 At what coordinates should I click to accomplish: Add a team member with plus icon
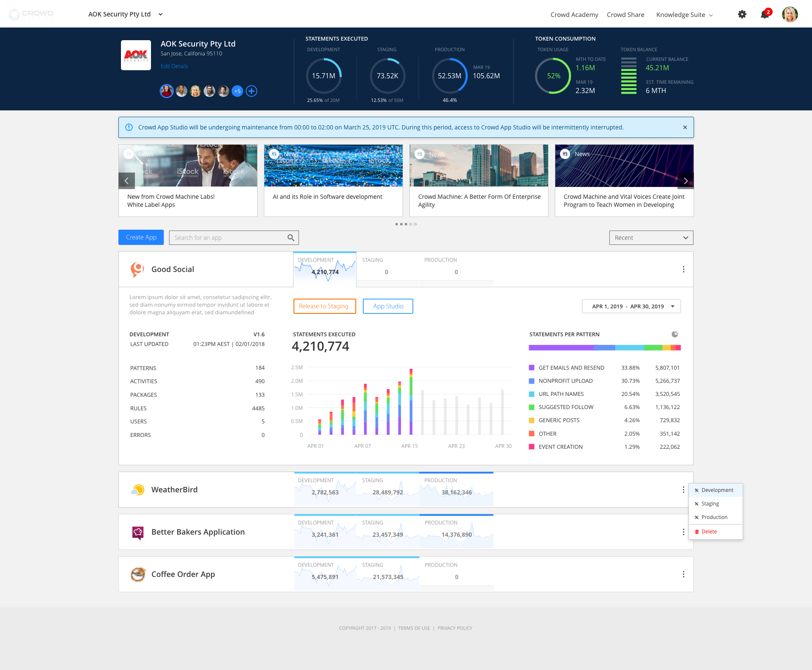[252, 91]
